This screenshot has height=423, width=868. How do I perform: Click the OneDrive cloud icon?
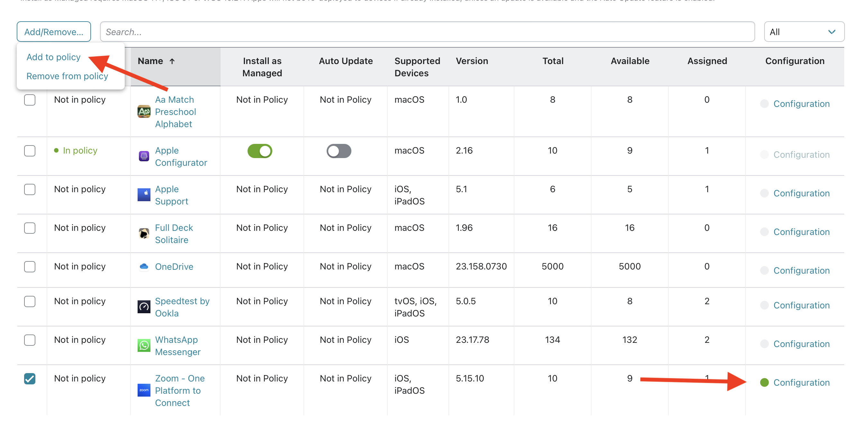(x=144, y=267)
